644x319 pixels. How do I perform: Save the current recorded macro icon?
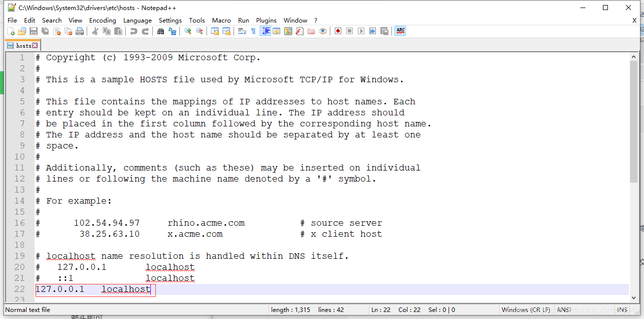(384, 31)
